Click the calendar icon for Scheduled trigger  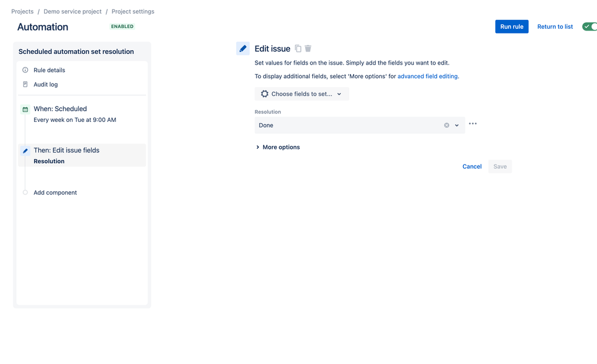pyautogui.click(x=25, y=109)
